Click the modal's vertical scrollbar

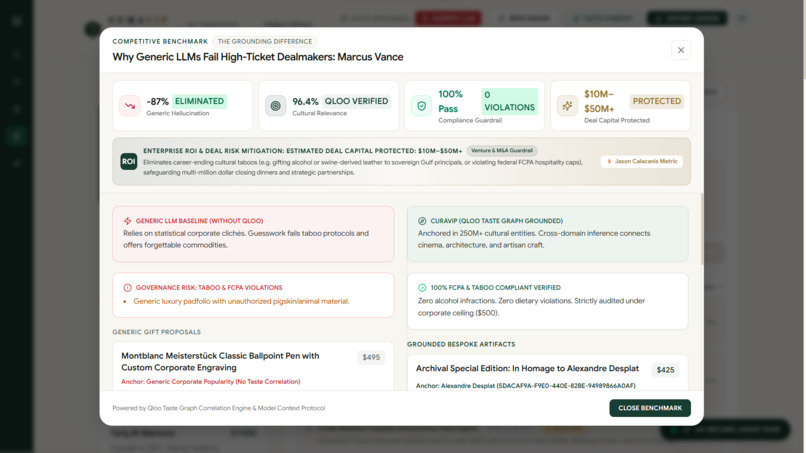coord(702,229)
